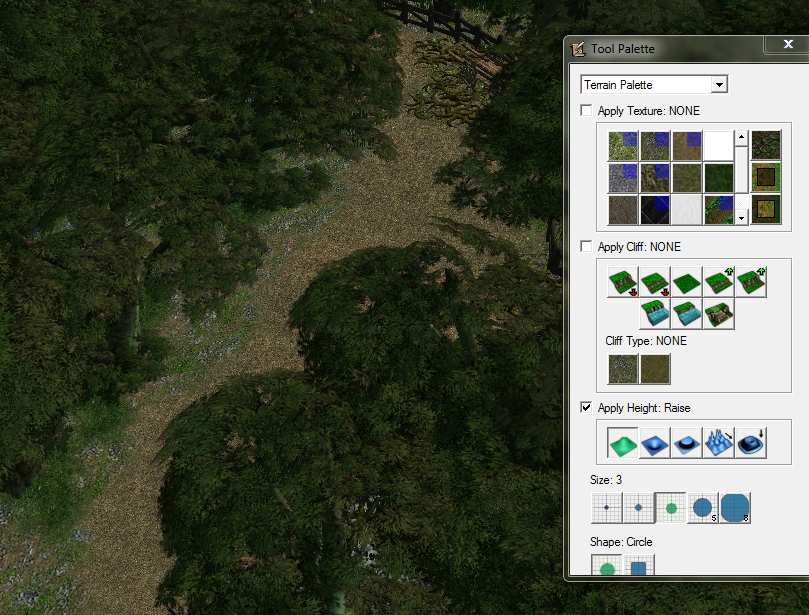This screenshot has height=615, width=809.
Task: Pick the flowery grass texture tile, first in grid
Action: click(x=623, y=145)
